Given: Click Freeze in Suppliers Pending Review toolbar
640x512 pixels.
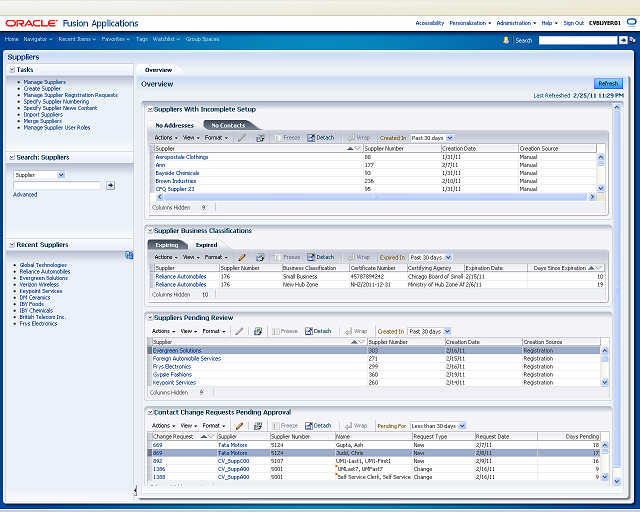Looking at the screenshot, I should (285, 331).
